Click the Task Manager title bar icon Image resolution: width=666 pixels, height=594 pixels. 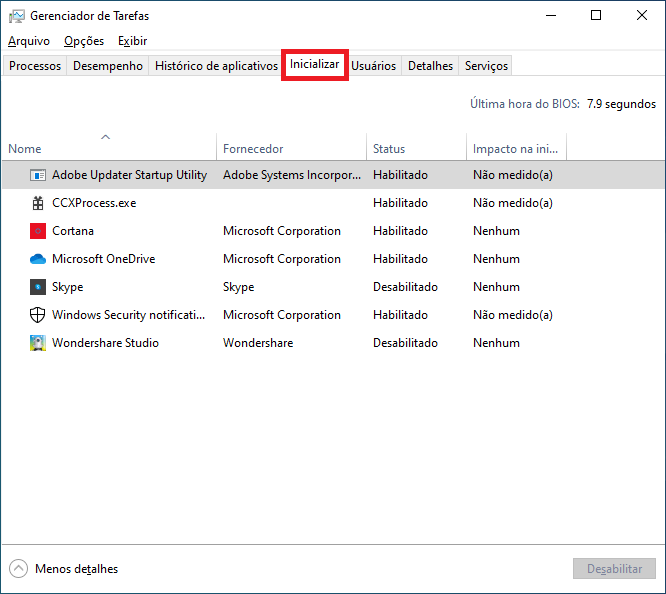17,16
